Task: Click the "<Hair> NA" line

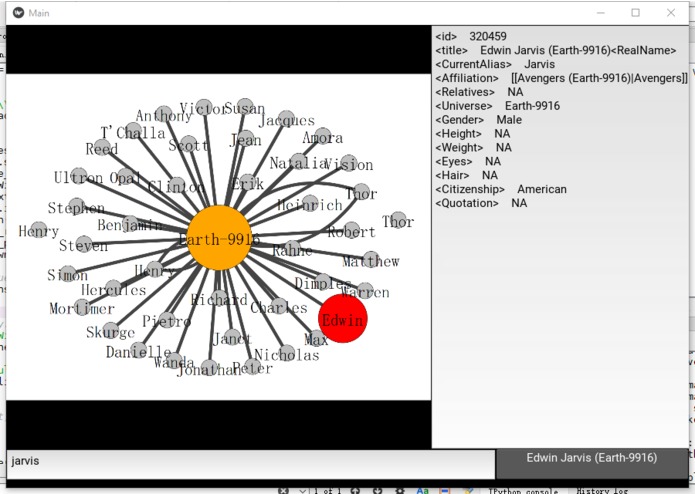Action: pyautogui.click(x=466, y=175)
